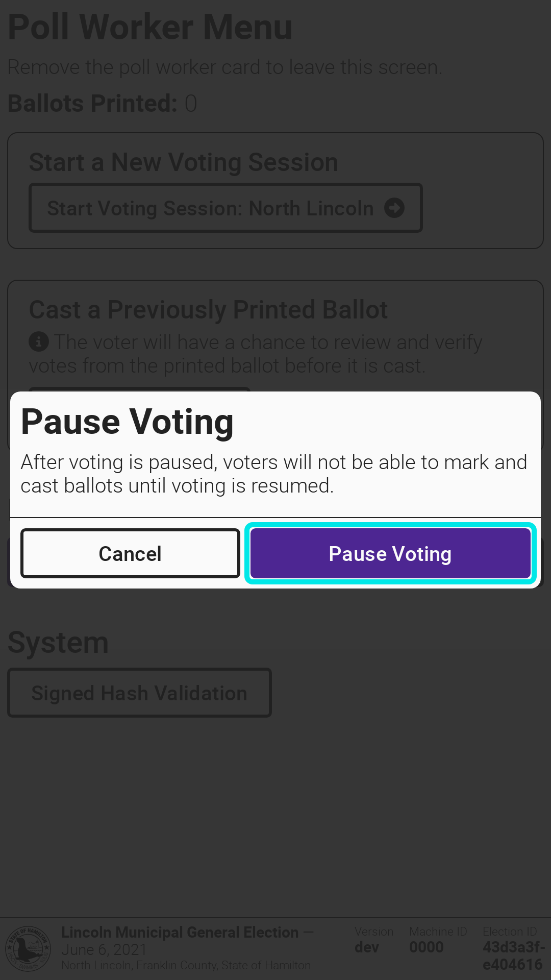The image size is (551, 980).
Task: Click the Lincoln Municipal General Election title
Action: [x=180, y=933]
